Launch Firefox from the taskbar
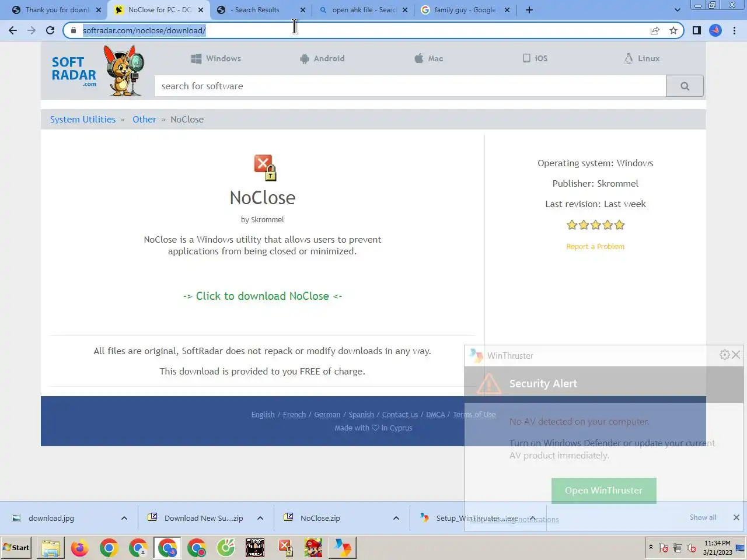 [x=80, y=548]
